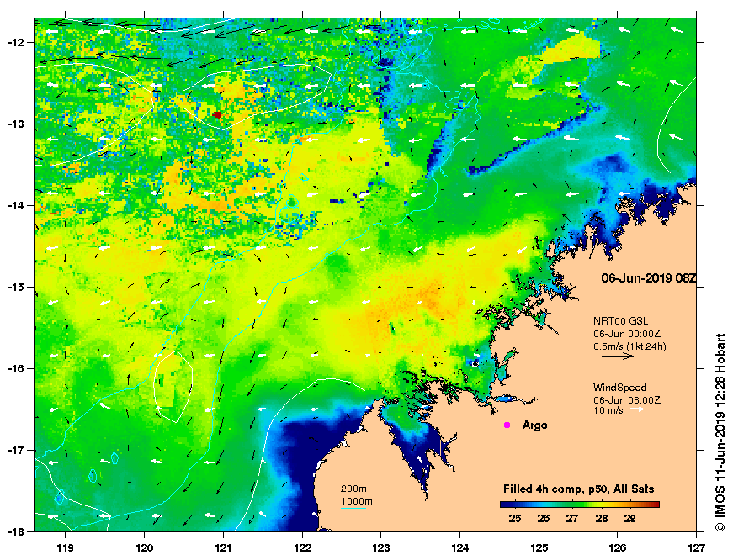Click latitude axis label -14

15,206
